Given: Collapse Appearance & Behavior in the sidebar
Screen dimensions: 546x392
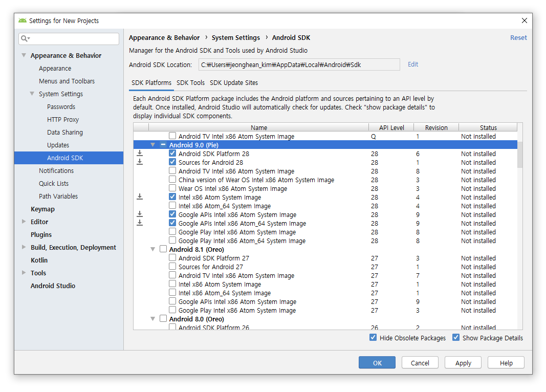Looking at the screenshot, I should click(x=24, y=55).
